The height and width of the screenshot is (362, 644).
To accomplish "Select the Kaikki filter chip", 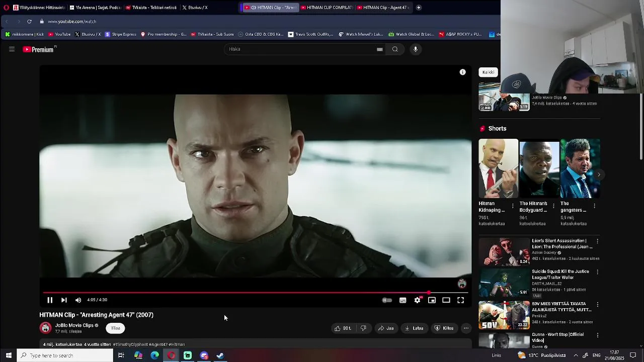I will pyautogui.click(x=488, y=72).
